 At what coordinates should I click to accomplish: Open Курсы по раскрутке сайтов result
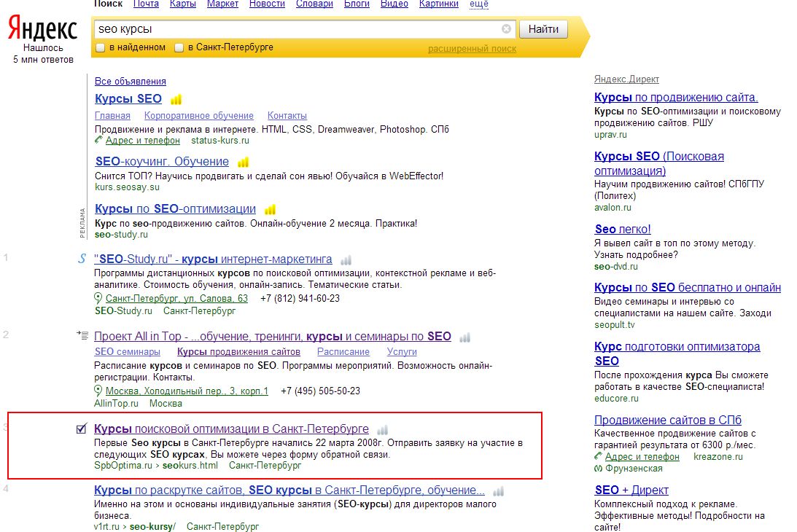(289, 490)
